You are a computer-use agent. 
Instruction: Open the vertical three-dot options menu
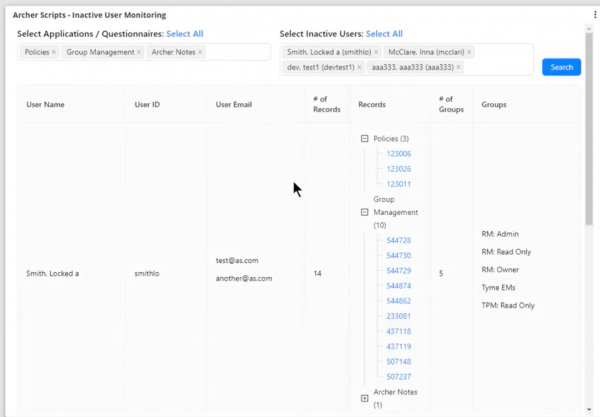595,15
